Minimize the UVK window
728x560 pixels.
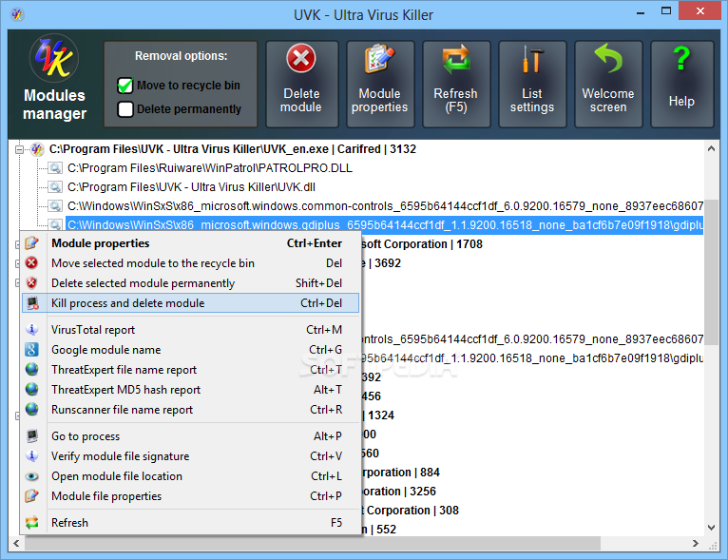(641, 11)
